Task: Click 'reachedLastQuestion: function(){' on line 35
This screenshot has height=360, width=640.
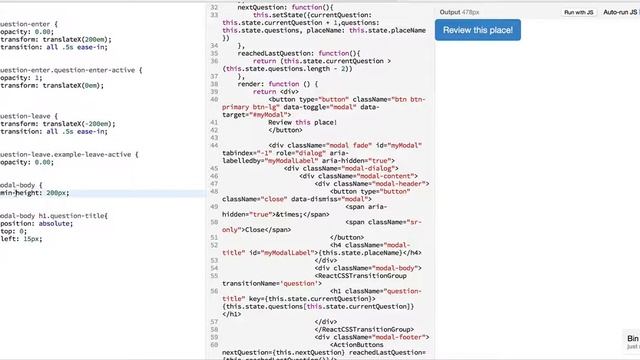Action: coord(299,53)
